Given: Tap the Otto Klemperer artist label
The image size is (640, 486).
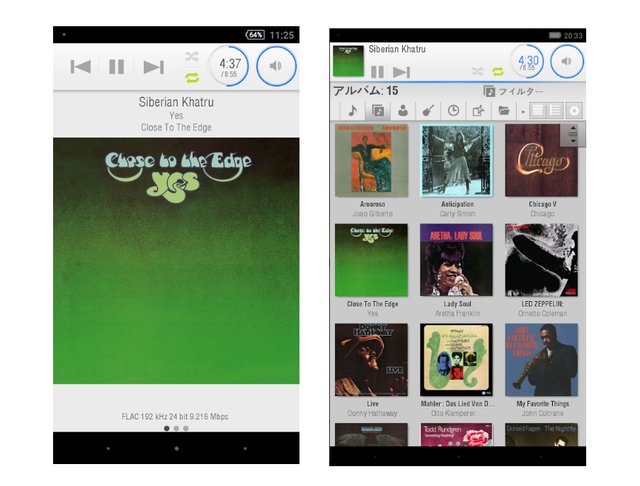Looking at the screenshot, I should coord(456,413).
